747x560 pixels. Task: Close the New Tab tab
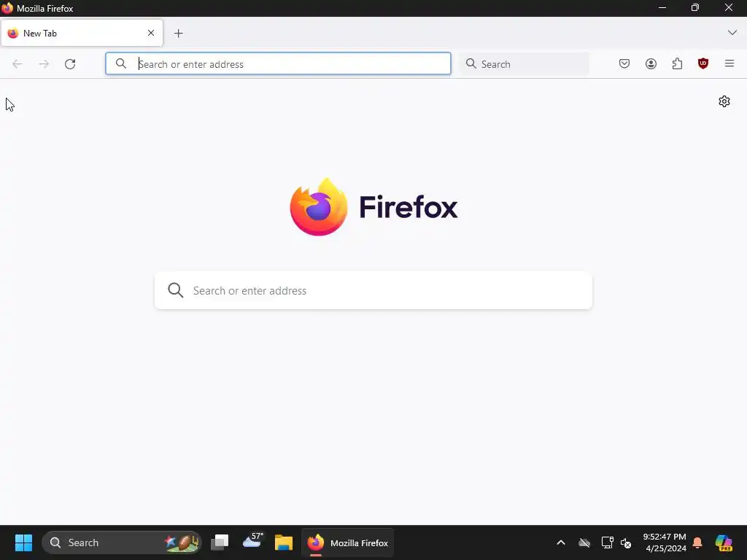tap(151, 33)
